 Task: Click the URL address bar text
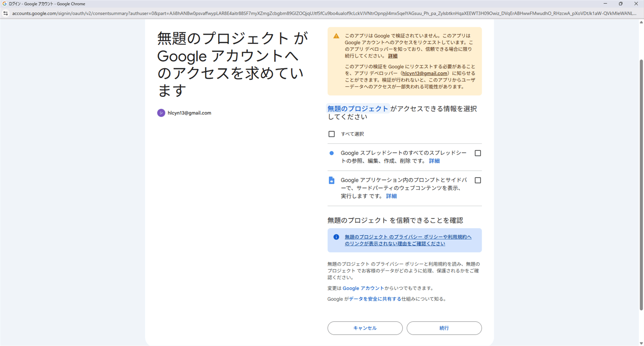coord(324,13)
